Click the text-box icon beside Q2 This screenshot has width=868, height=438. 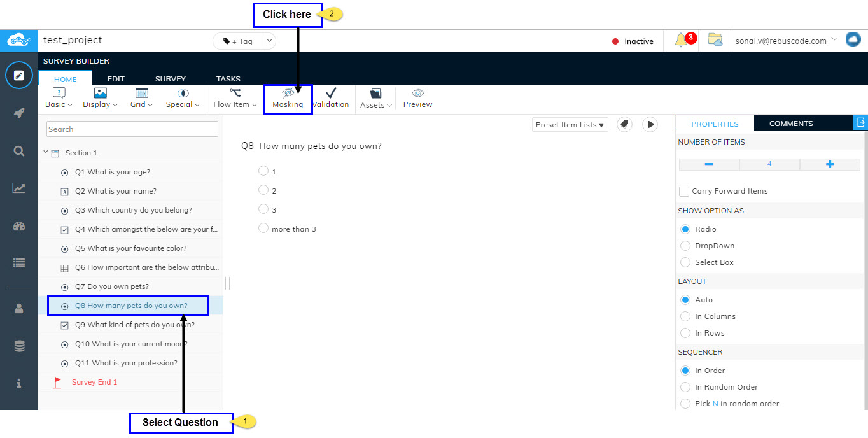[64, 192]
